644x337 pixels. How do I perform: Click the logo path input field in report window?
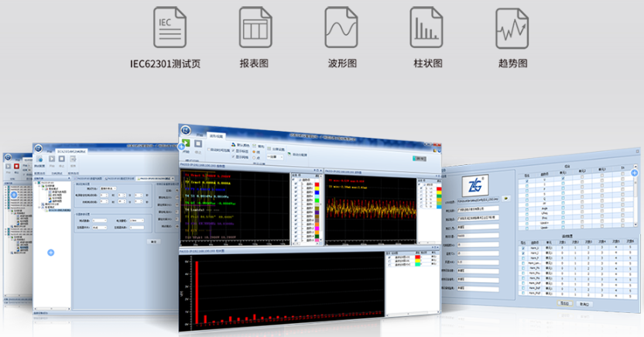coord(478,200)
